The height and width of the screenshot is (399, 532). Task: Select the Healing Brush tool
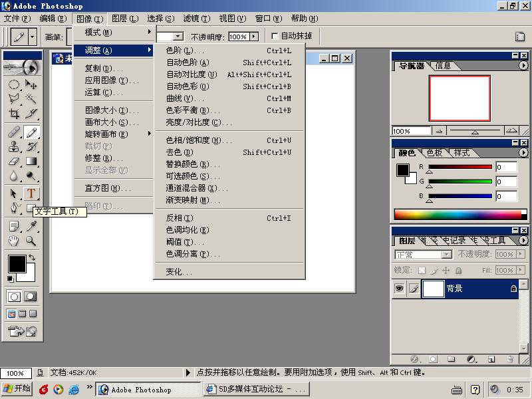click(x=13, y=132)
